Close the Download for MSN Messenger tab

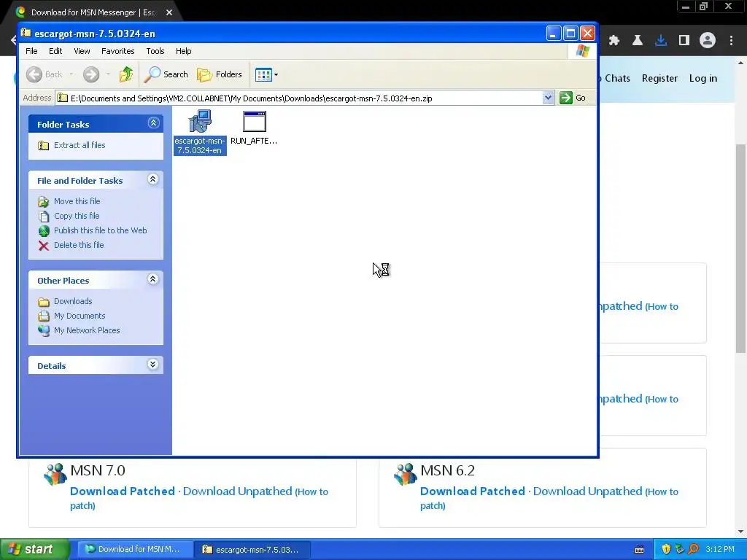169,12
